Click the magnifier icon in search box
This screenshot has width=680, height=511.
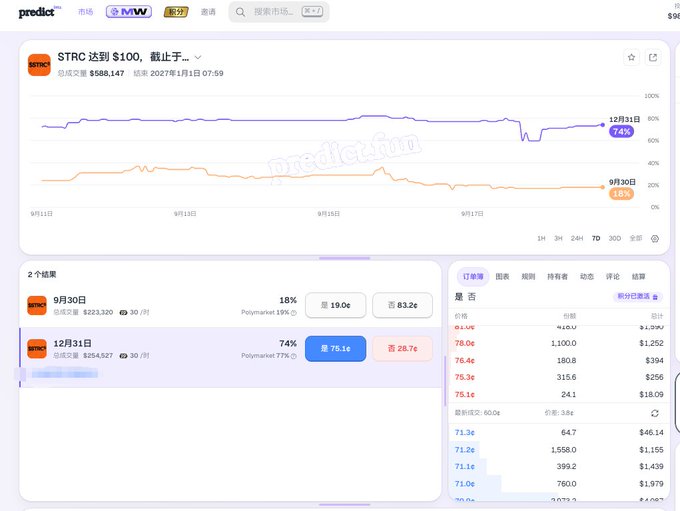[x=240, y=12]
